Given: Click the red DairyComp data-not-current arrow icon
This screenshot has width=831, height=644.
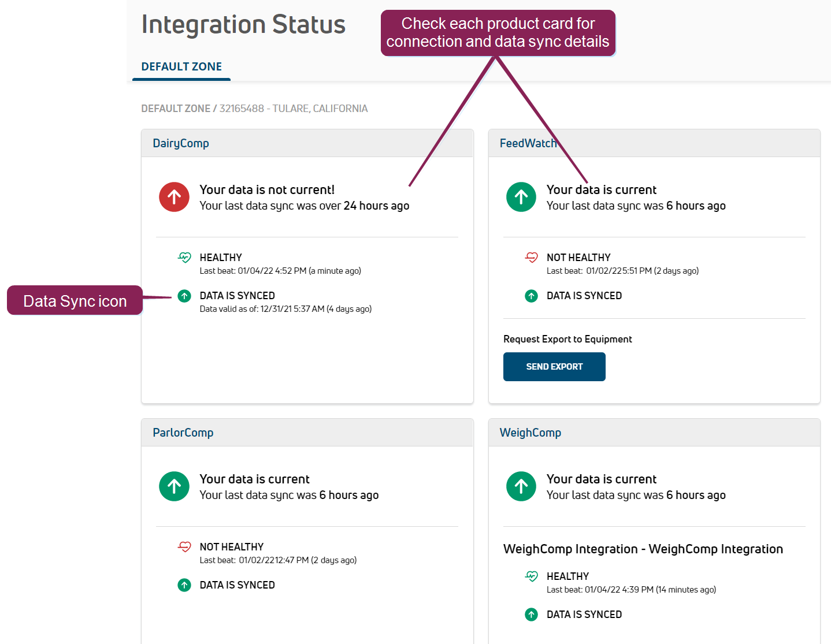Looking at the screenshot, I should click(174, 198).
